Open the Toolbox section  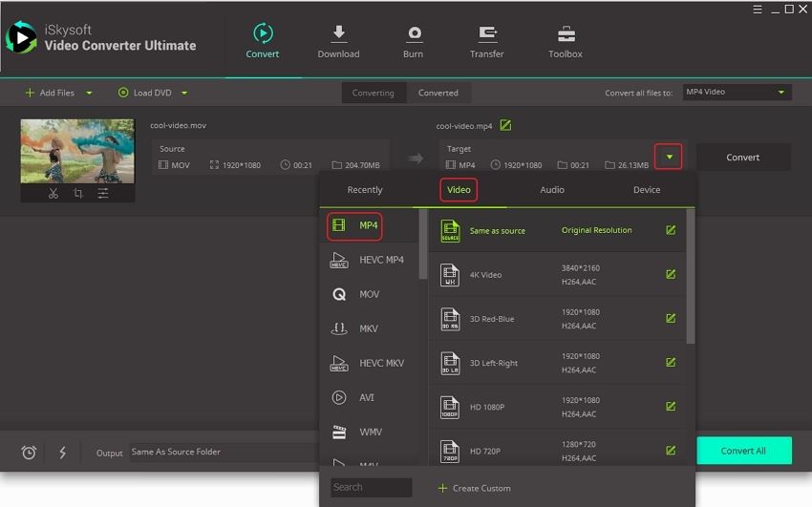tap(566, 42)
